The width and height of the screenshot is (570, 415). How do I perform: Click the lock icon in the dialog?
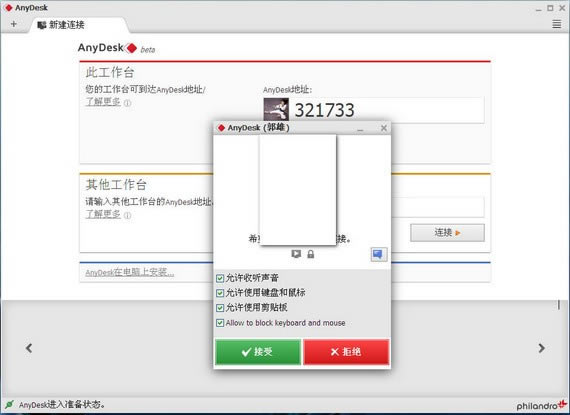coord(310,254)
